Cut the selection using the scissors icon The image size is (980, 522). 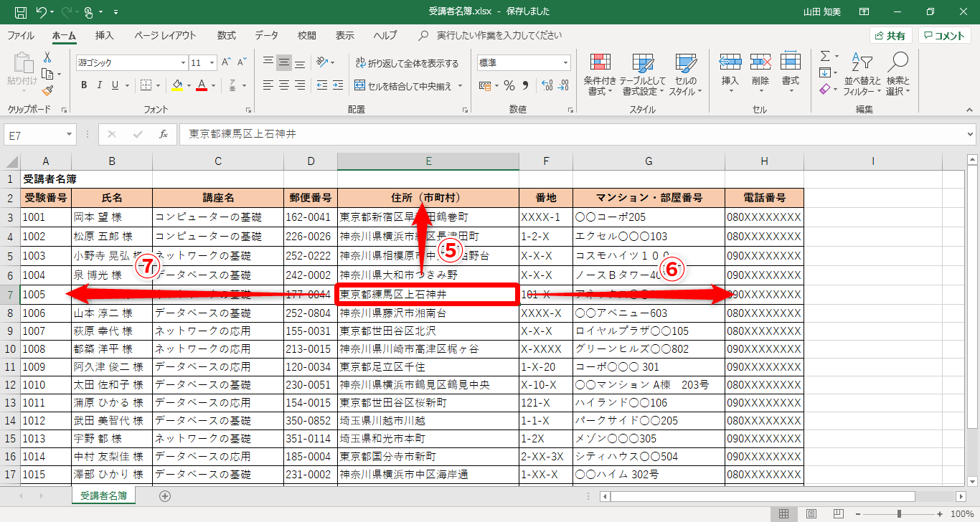tap(47, 57)
